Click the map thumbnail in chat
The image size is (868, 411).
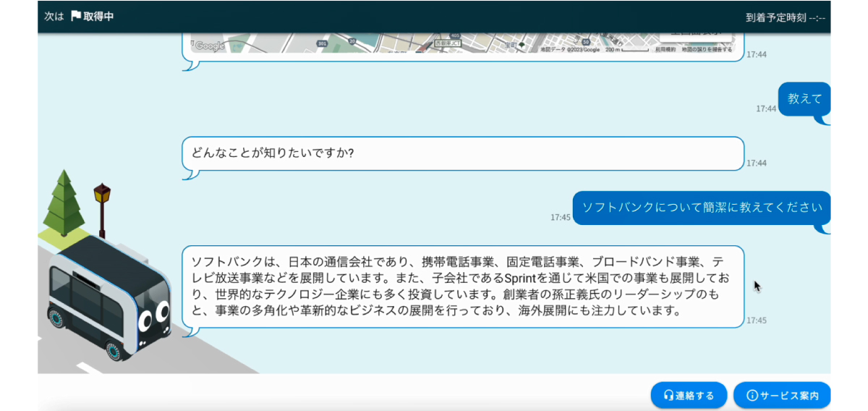point(463,43)
